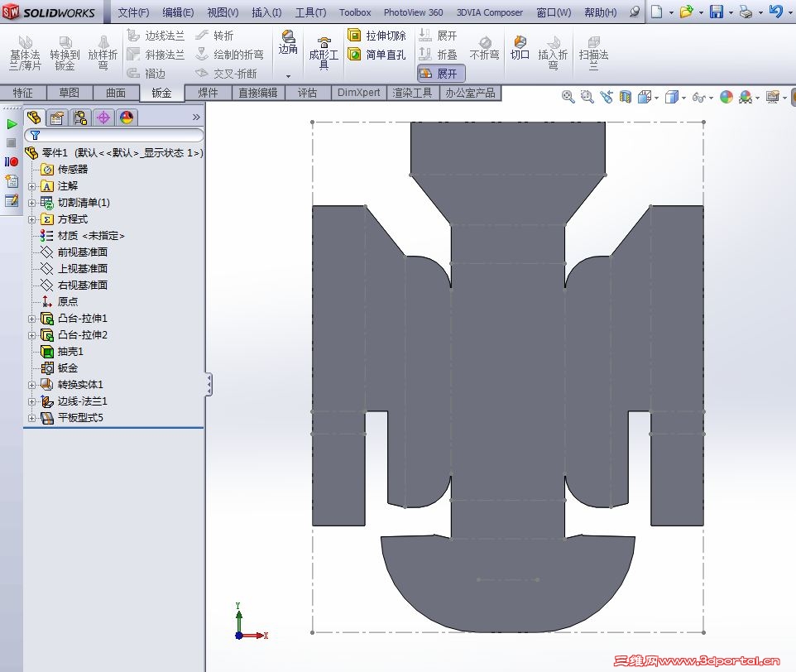Screen dimensions: 796x672
Task: Open the 3DVIA Composer menu
Action: click(489, 12)
